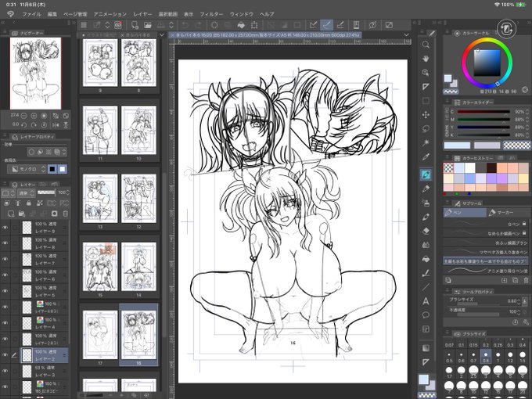Select the Gペン sub tool
Viewport: 532px width, 399px height.
[486, 225]
